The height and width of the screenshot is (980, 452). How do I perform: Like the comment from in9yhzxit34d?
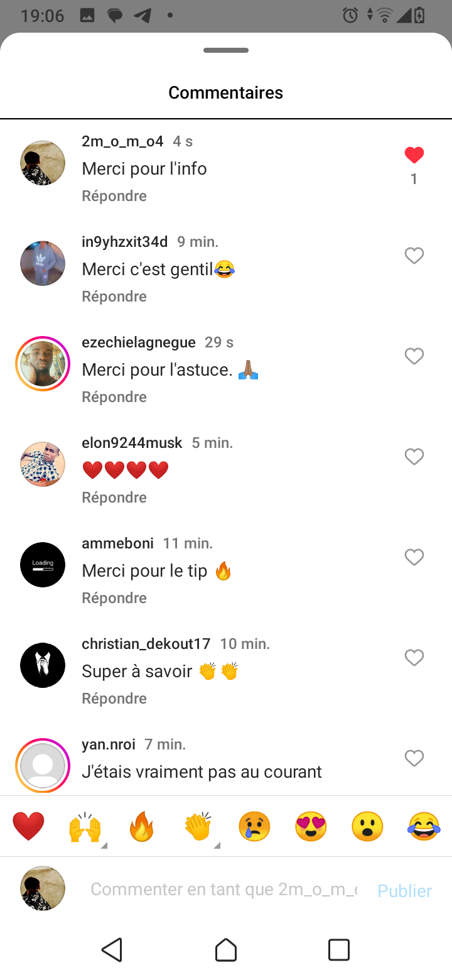414,256
